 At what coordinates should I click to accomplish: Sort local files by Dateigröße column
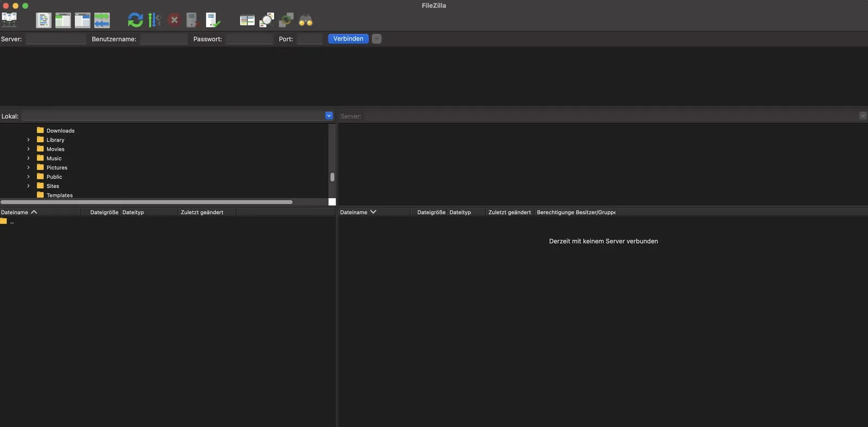[x=101, y=212]
